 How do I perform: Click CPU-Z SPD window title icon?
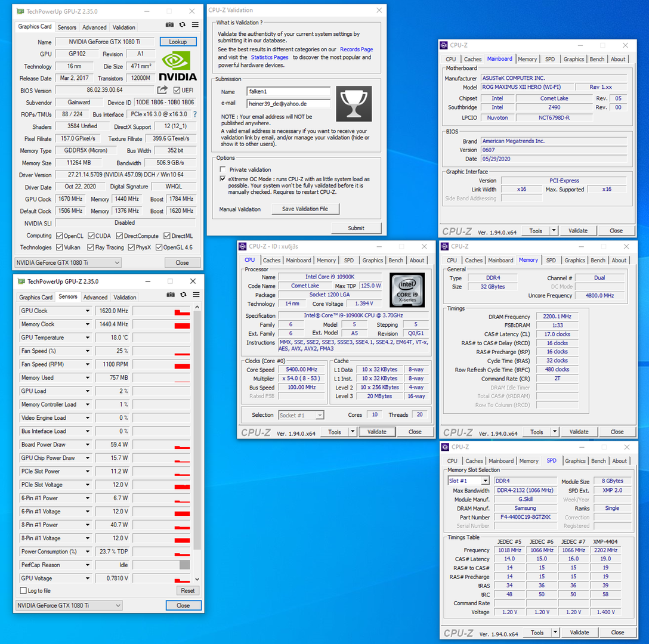point(446,447)
